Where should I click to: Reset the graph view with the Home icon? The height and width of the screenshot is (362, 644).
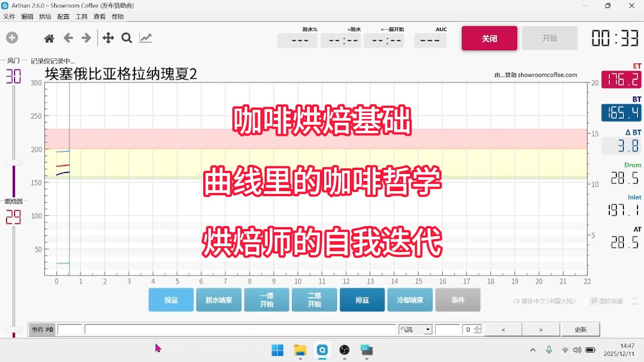[49, 38]
